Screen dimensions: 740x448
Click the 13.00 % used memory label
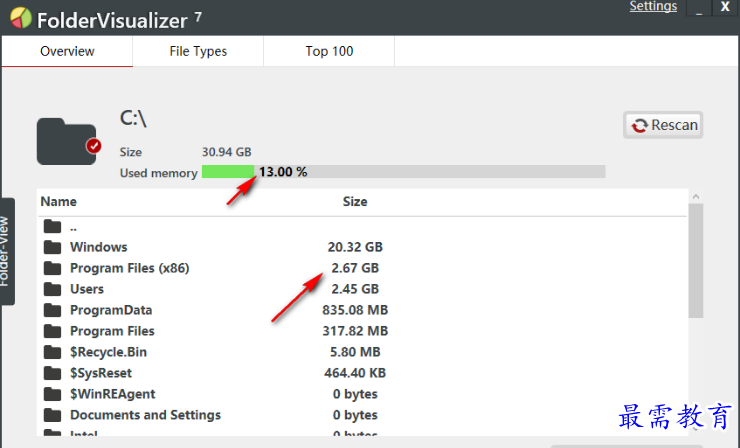tap(283, 172)
